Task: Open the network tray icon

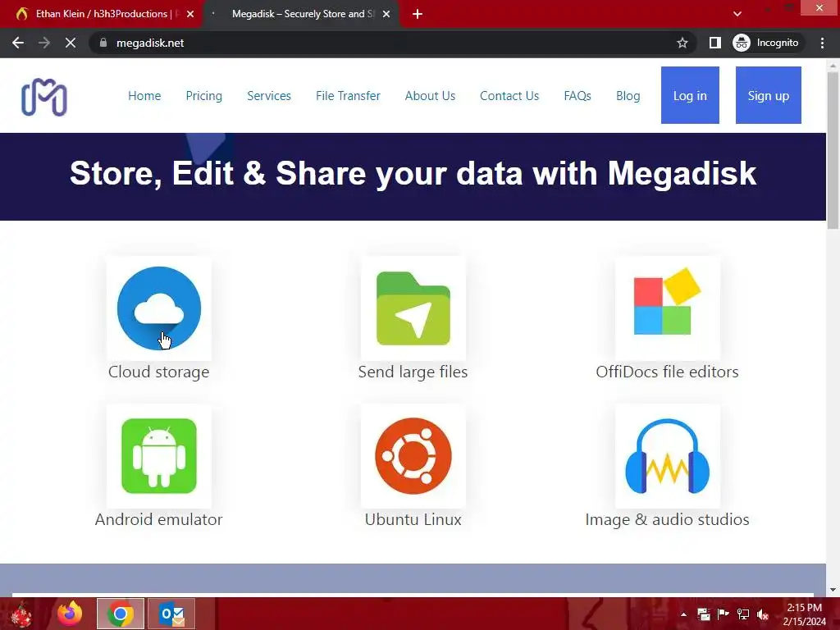Action: point(743,614)
